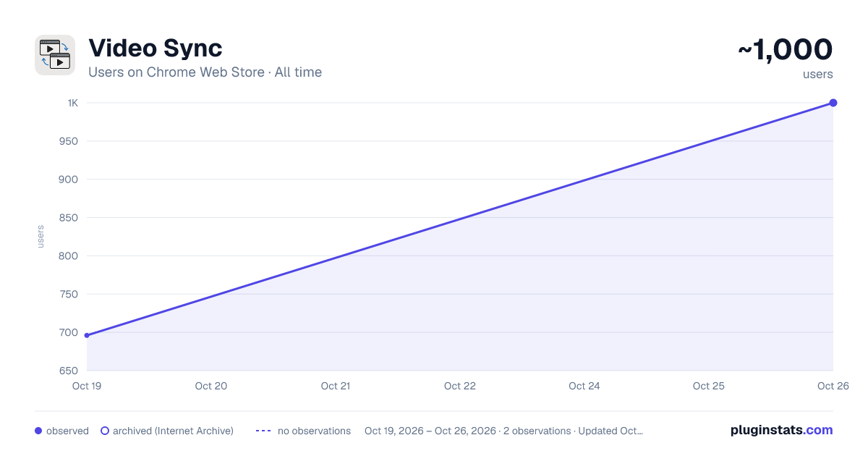This screenshot has height=456, width=868.
Task: Click the 650 y-axis label
Action: click(69, 371)
